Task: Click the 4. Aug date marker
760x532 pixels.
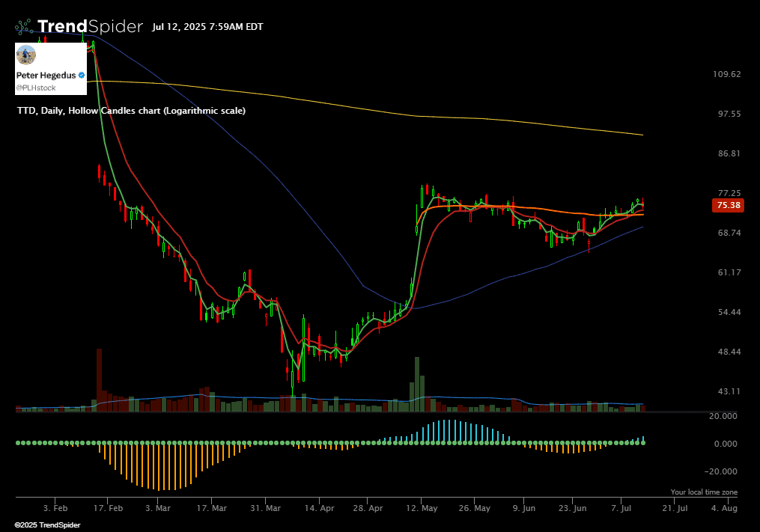Action: (724, 507)
